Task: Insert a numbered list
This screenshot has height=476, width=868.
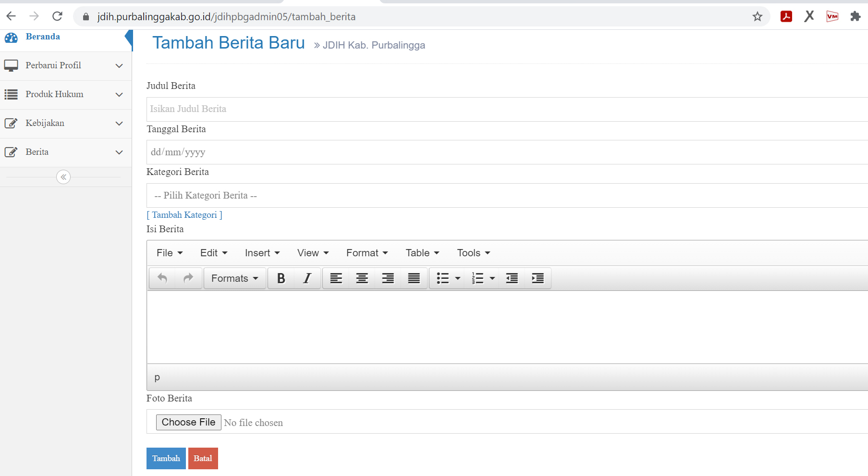Action: pos(477,278)
